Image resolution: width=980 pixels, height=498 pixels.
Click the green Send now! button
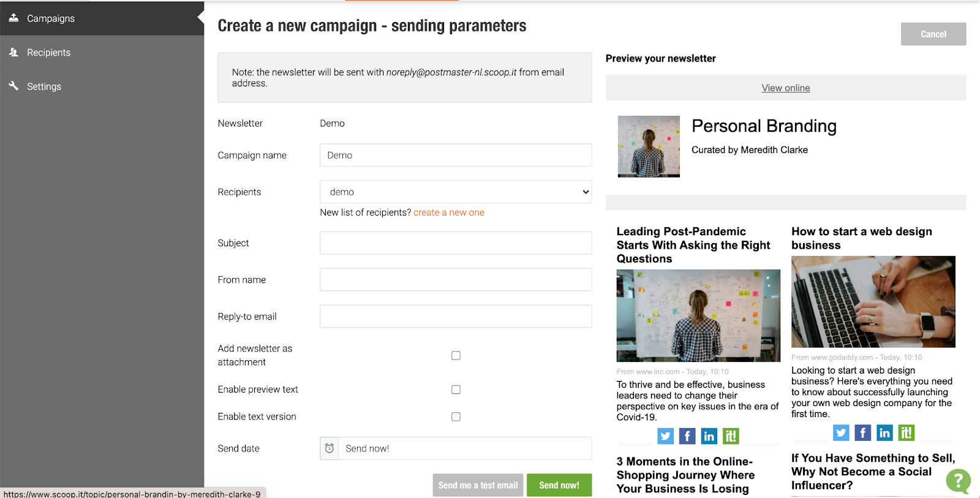(x=559, y=485)
